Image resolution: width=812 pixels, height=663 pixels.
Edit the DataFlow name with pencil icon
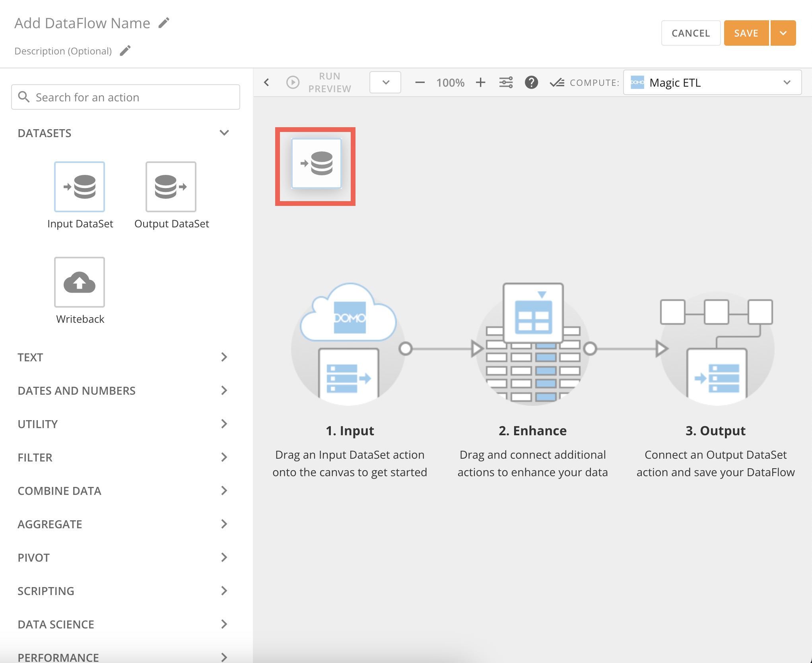click(163, 22)
